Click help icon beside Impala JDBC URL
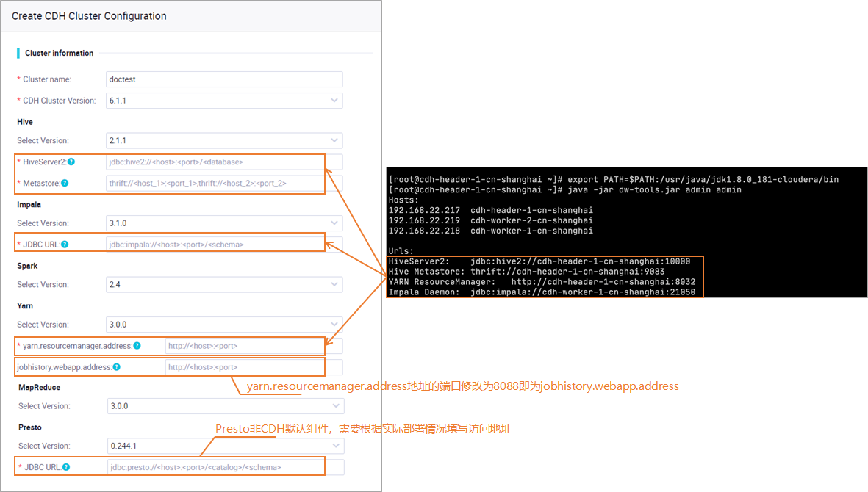 tap(65, 245)
